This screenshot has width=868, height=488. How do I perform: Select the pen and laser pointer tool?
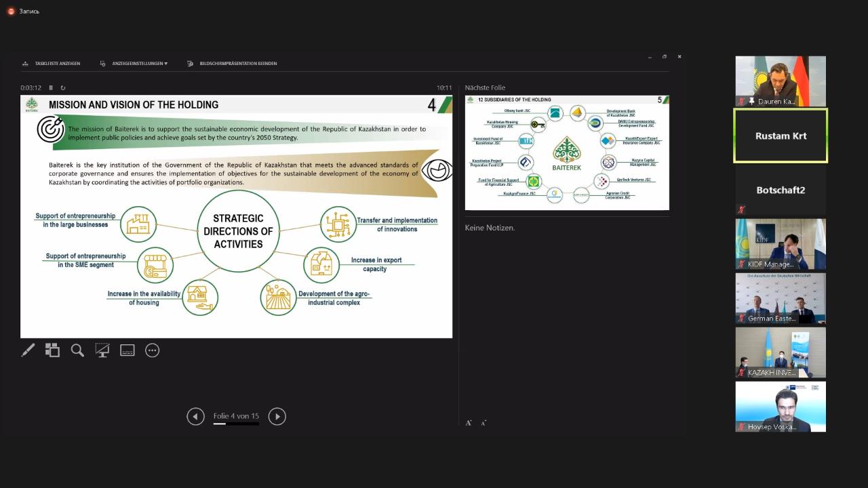[x=28, y=350]
